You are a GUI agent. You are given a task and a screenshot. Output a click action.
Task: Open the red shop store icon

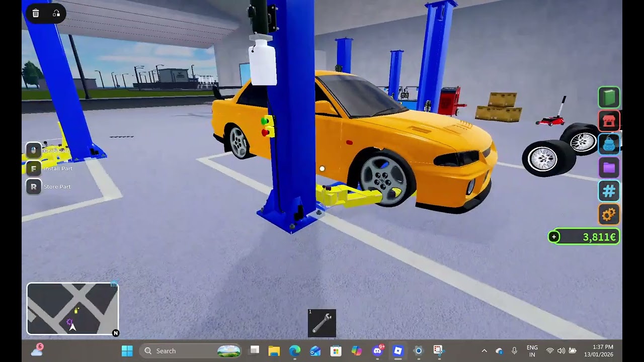609,121
